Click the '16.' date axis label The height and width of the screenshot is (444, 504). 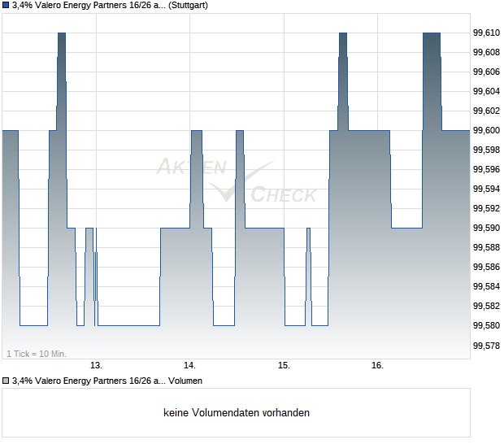click(x=377, y=365)
